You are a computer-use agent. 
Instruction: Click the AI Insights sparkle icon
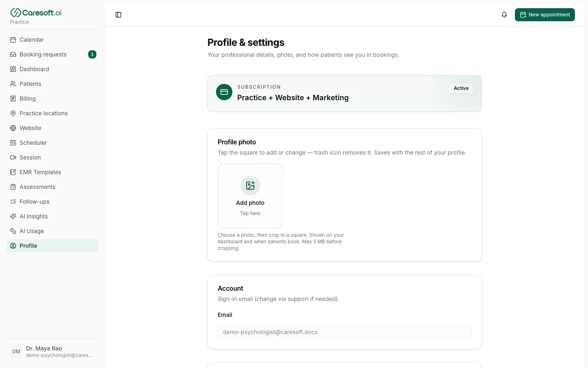pos(13,216)
